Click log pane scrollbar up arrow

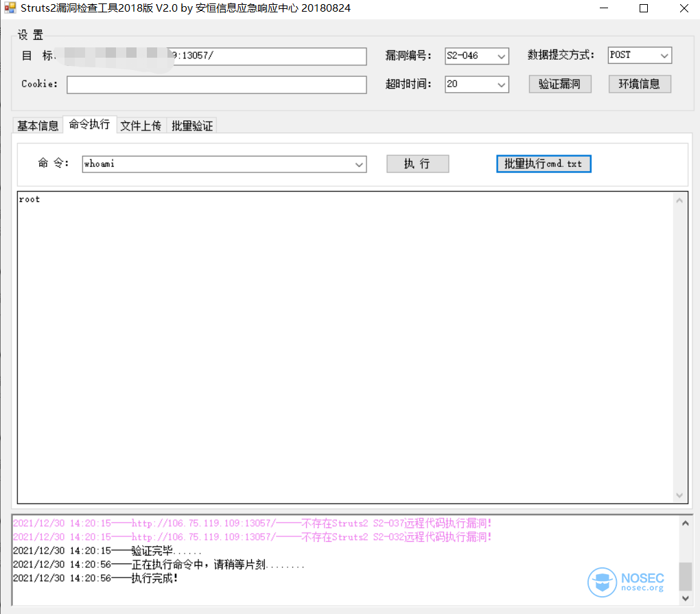686,523
